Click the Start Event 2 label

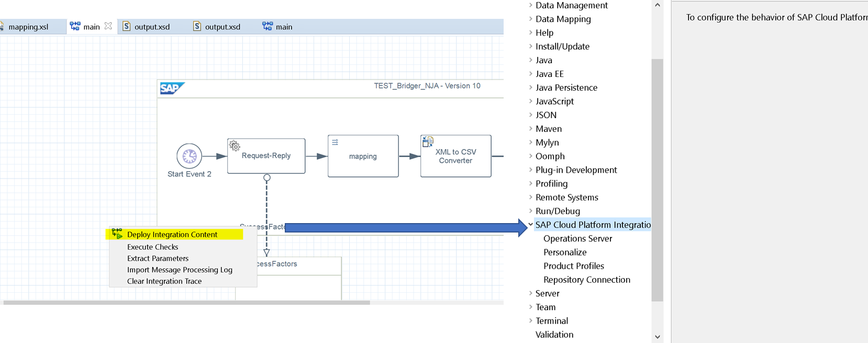(x=190, y=174)
